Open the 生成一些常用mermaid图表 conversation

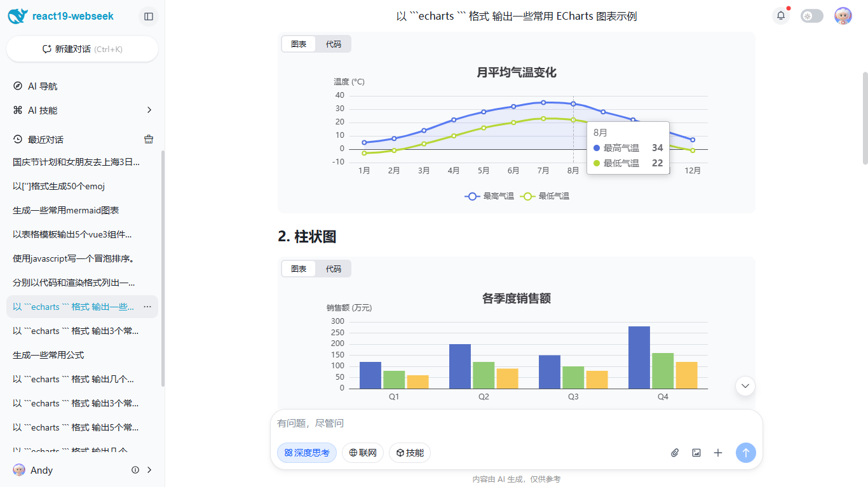83,210
